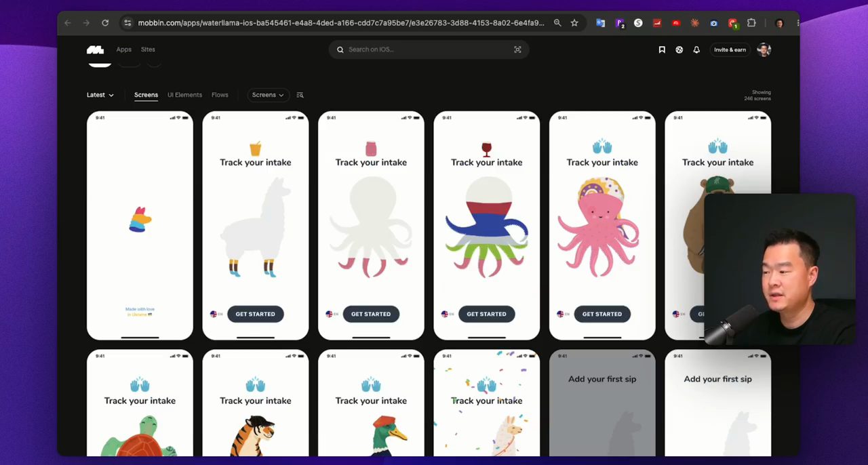The height and width of the screenshot is (465, 868).
Task: Expand the Latest version dropdown
Action: click(100, 95)
